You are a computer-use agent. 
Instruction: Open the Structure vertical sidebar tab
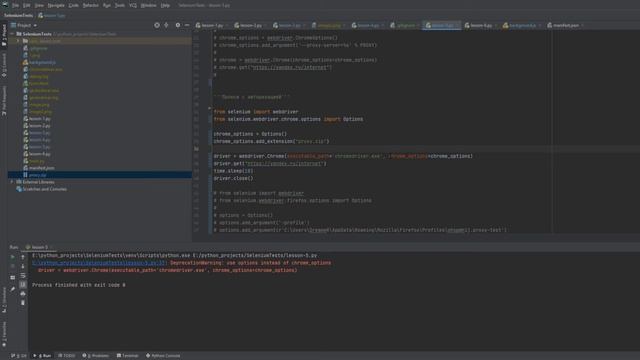[x=4, y=300]
